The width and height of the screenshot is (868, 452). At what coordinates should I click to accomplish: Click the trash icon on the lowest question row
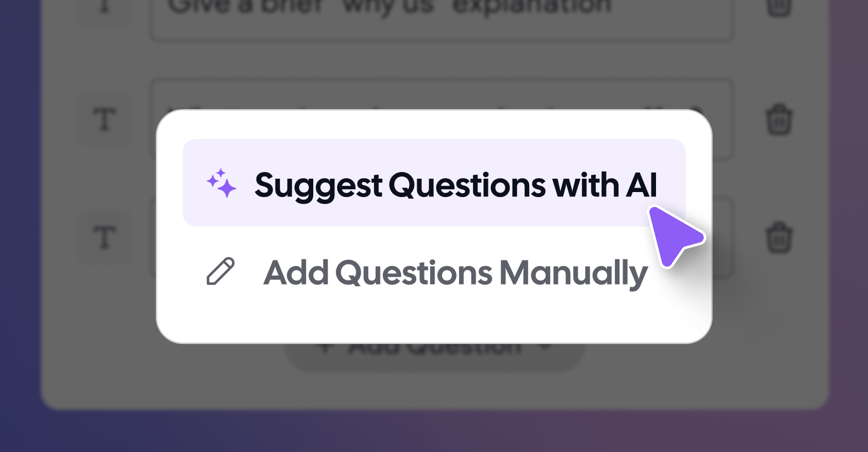(779, 237)
